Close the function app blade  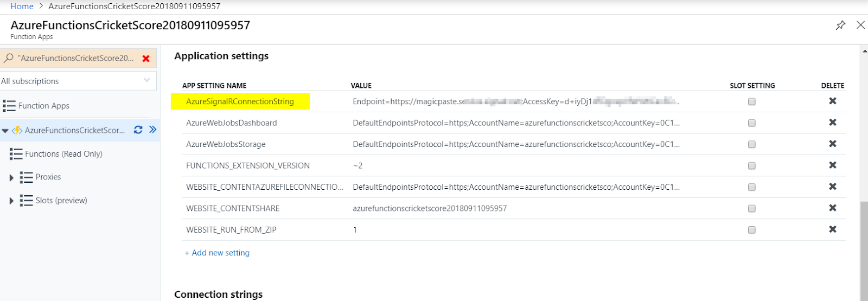click(x=860, y=25)
